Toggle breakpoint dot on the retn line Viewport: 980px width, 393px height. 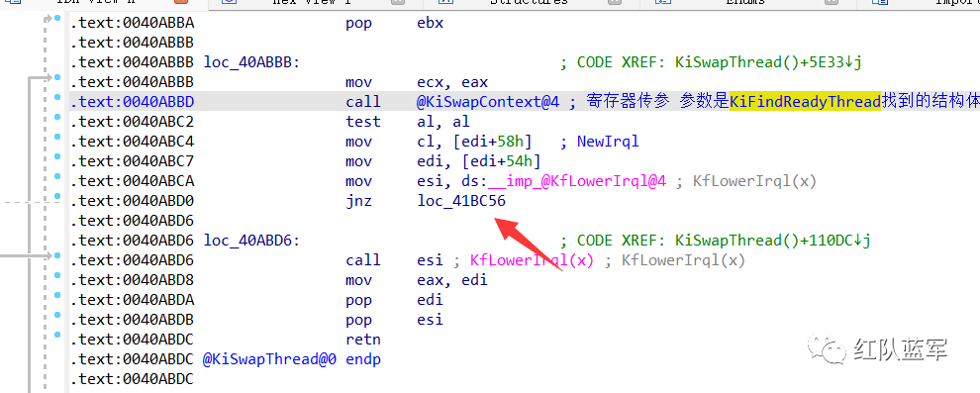[x=57, y=335]
